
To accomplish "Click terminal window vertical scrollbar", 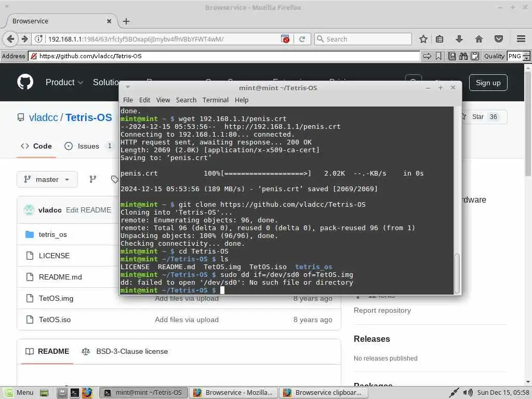I will tap(457, 273).
